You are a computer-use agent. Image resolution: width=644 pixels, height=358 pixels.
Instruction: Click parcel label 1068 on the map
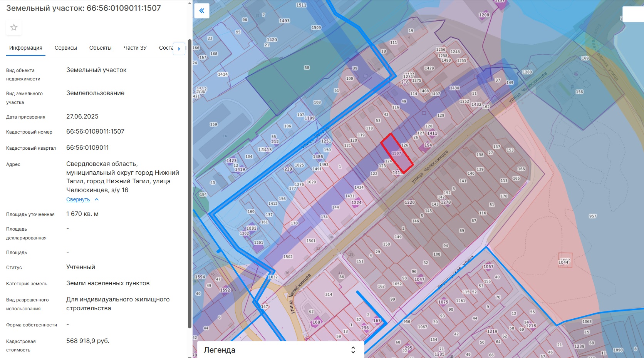pos(587,322)
